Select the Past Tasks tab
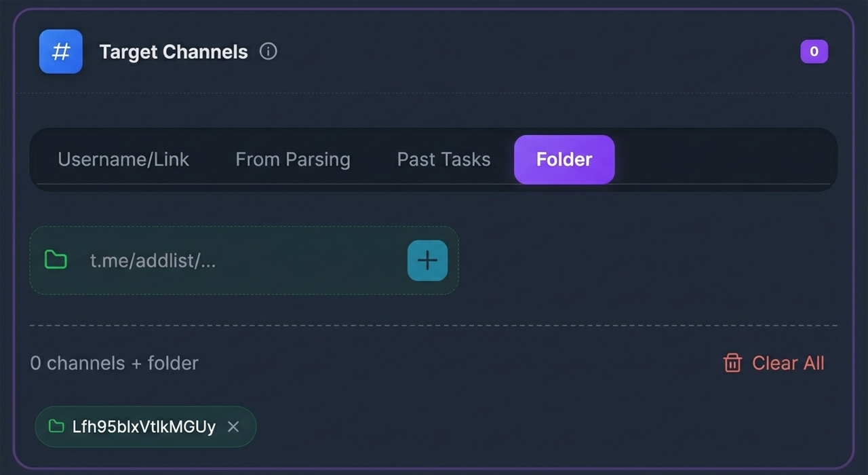Image resolution: width=868 pixels, height=475 pixels. coord(443,159)
